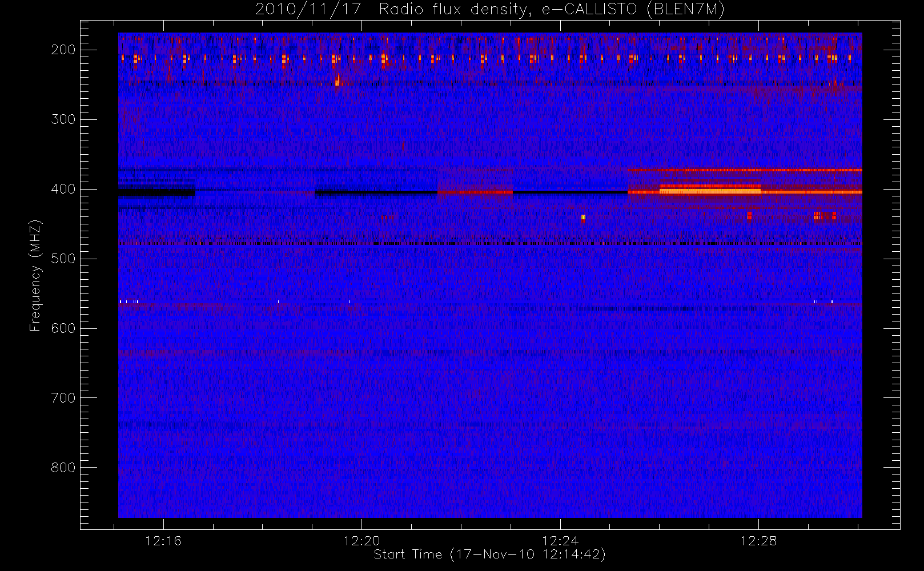Select the date '2010/11/17' in the title
Screen dimensions: 924x571
(x=308, y=10)
